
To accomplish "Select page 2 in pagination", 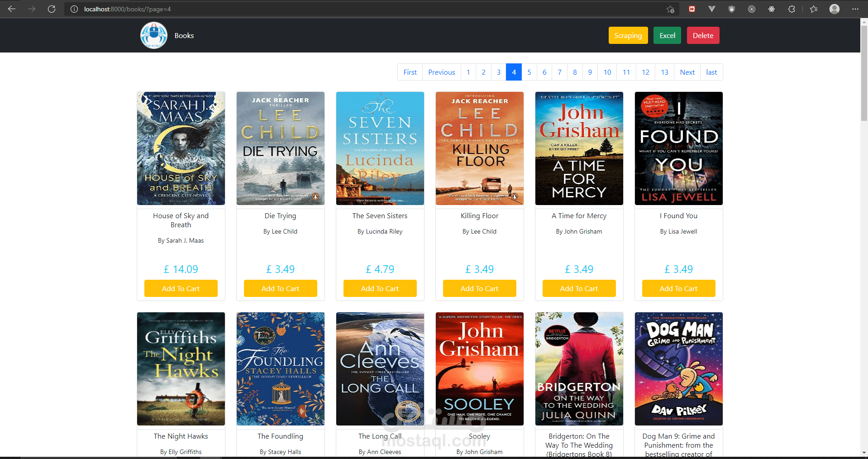I will [483, 72].
